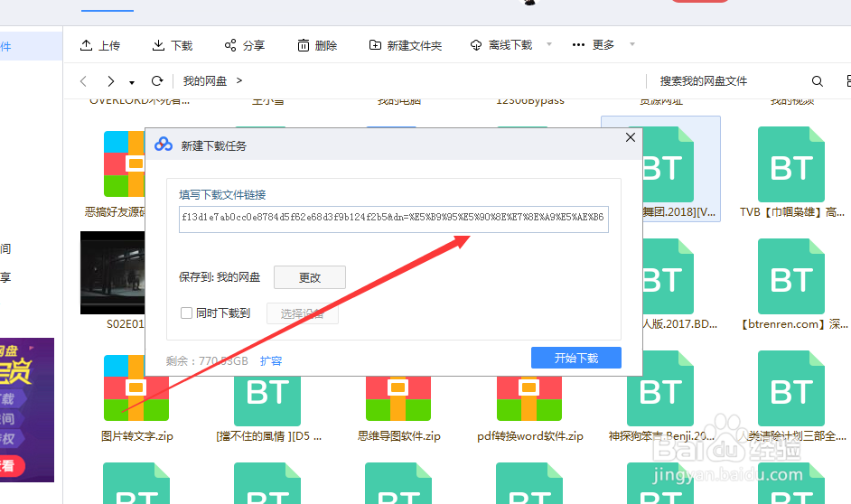Select the 人类清除计划三部全 BT file
Screen dimensions: 851x504
click(791, 388)
